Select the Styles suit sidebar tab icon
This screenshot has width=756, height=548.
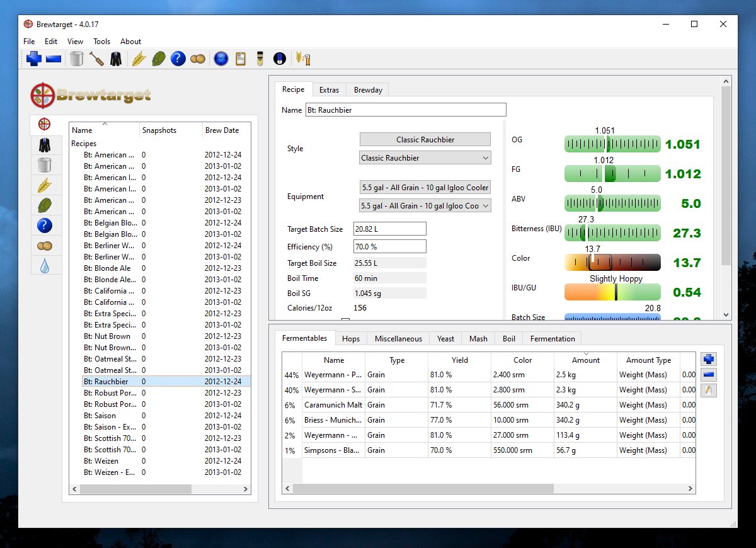click(44, 146)
